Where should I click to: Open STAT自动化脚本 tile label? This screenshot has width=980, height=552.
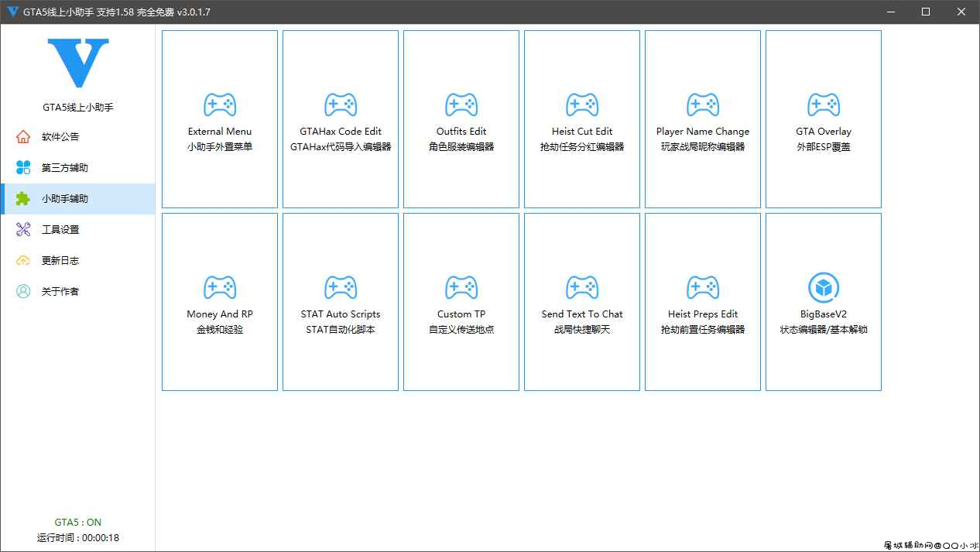click(x=341, y=329)
